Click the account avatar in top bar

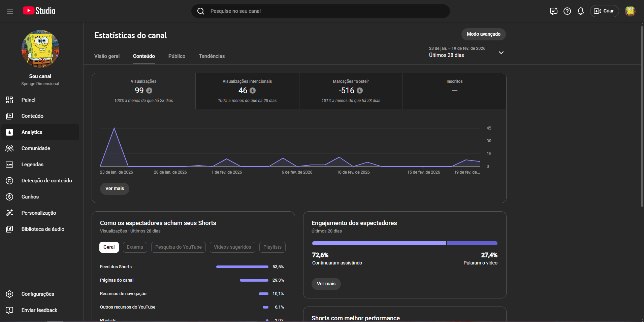[630, 11]
